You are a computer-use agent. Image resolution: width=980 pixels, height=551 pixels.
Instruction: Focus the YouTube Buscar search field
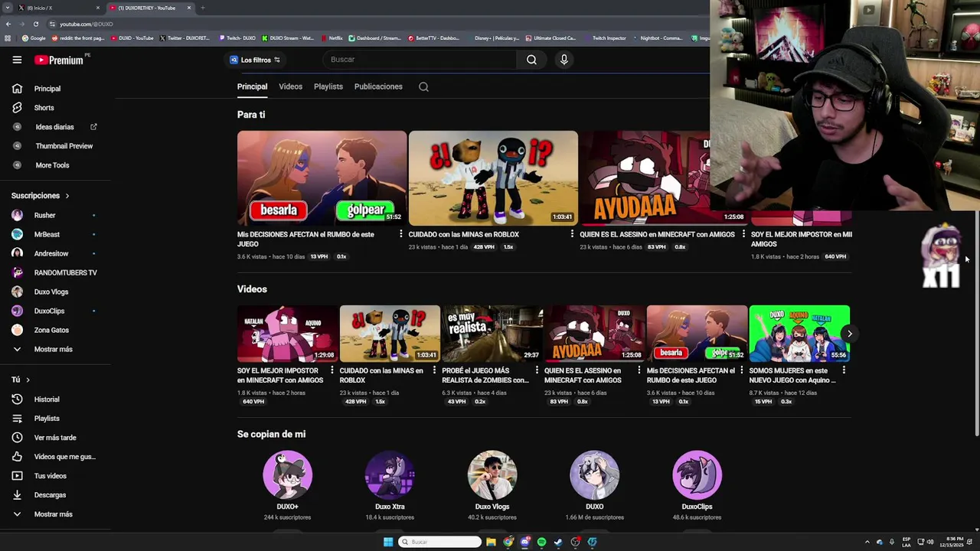(x=421, y=60)
